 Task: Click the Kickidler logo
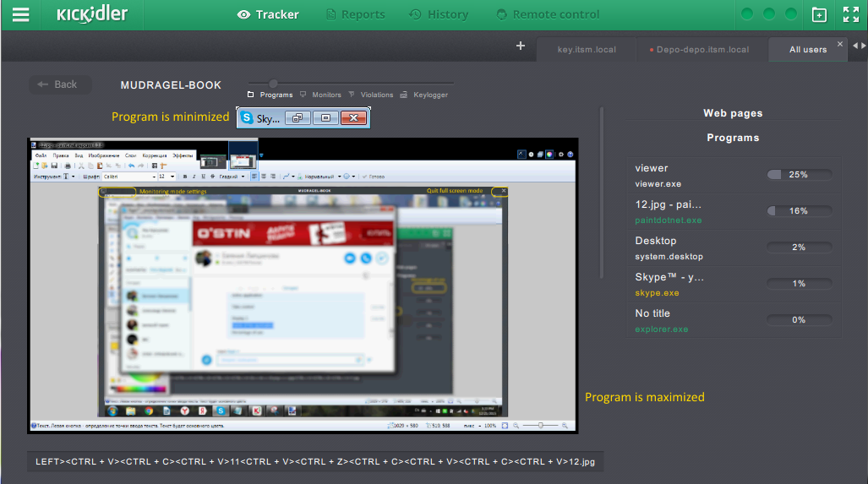pos(92,14)
